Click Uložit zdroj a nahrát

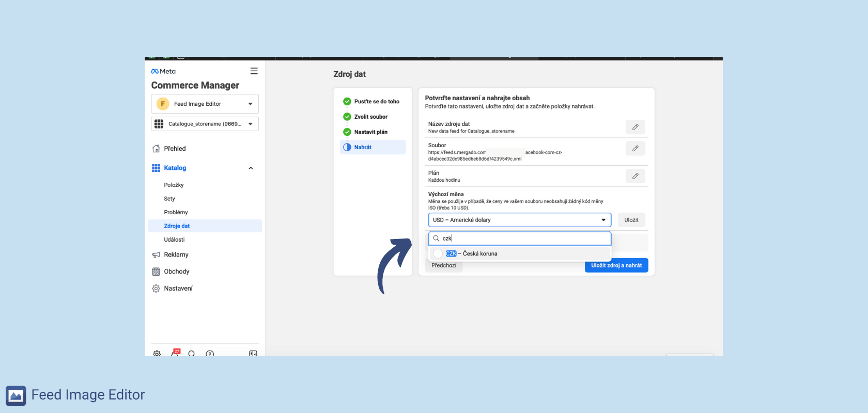[616, 265]
